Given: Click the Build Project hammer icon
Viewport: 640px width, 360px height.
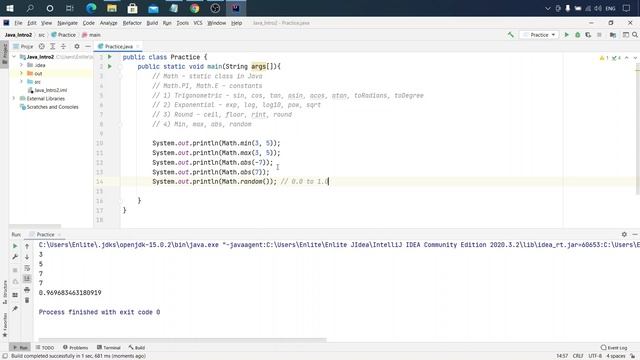Looking at the screenshot, I should (511, 35).
